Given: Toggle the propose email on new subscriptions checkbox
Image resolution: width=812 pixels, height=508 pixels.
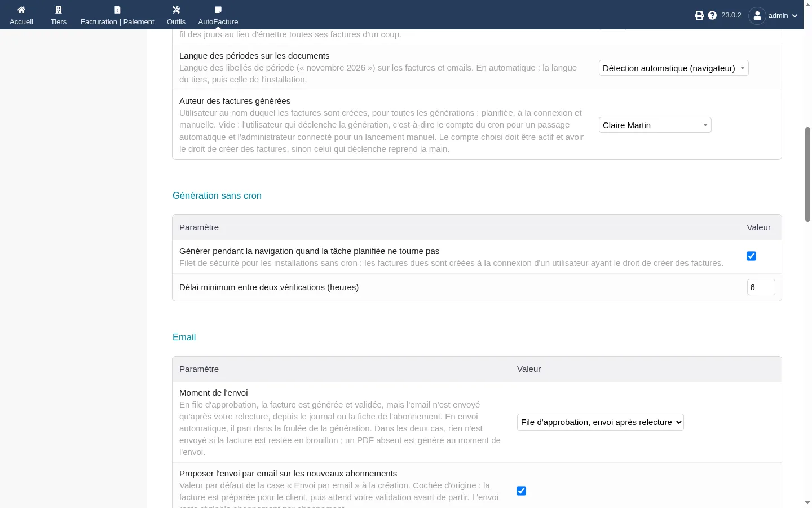Looking at the screenshot, I should 521,491.
